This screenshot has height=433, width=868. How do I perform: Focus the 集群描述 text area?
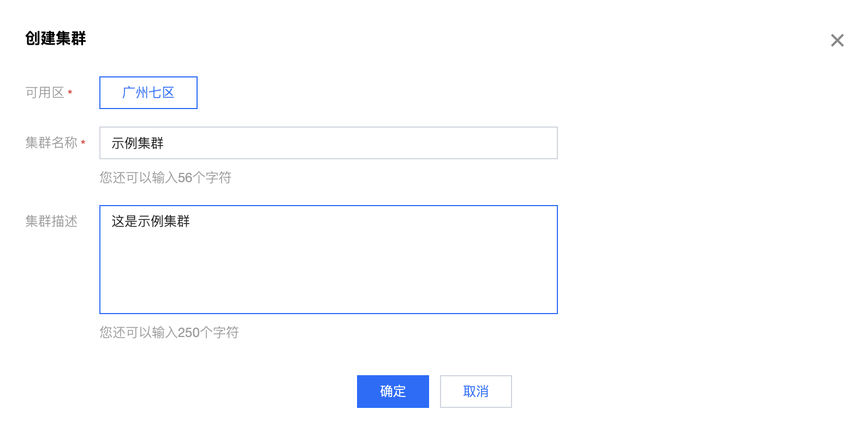click(x=328, y=260)
